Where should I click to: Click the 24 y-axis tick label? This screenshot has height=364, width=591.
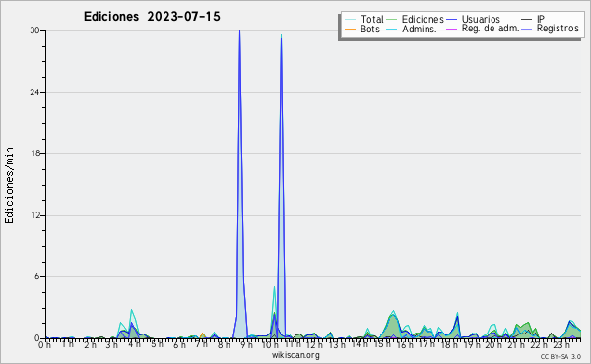click(35, 92)
